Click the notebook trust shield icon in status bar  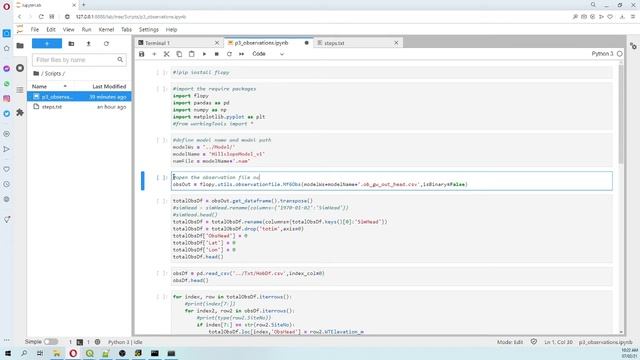click(534, 342)
